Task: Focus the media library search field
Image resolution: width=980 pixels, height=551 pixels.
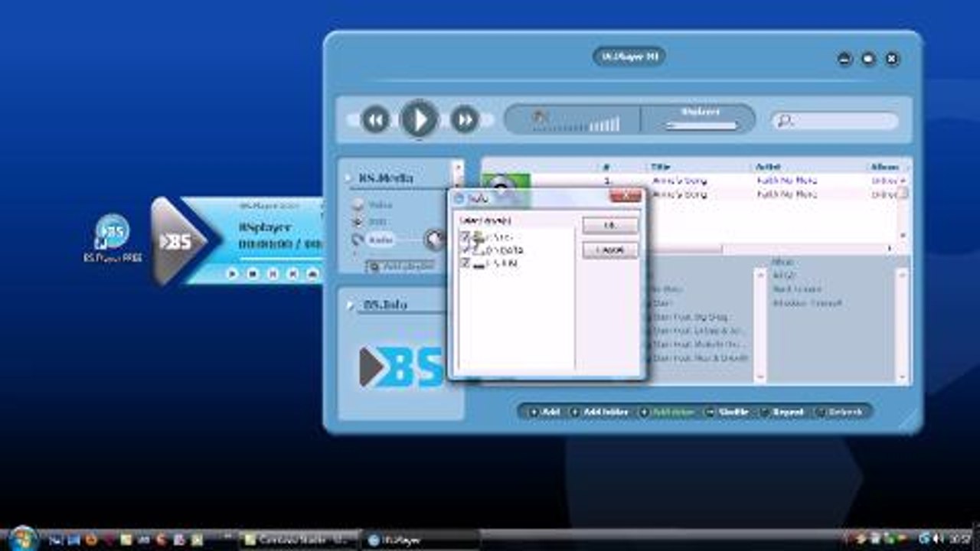Action: click(x=835, y=120)
